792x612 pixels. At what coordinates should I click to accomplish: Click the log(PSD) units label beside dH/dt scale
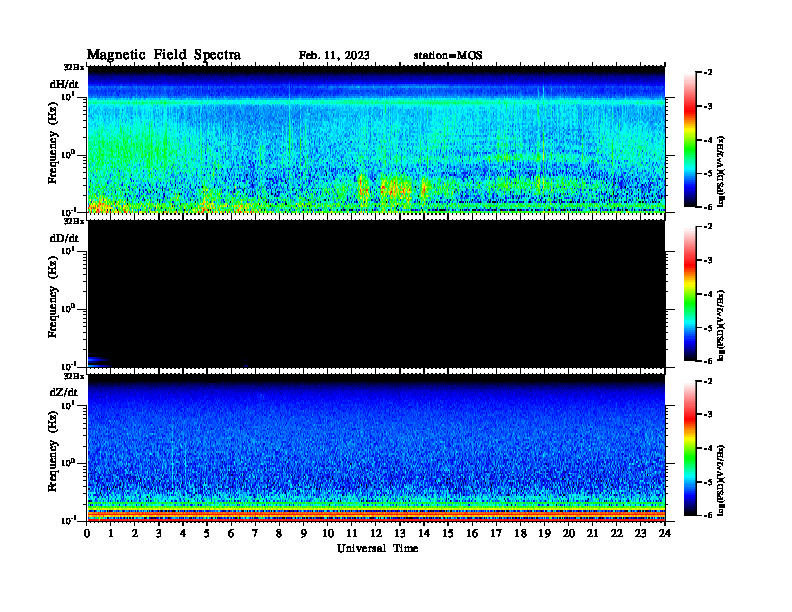tap(721, 172)
